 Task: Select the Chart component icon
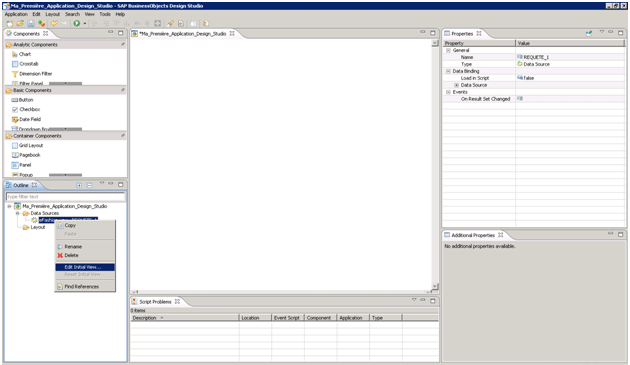pos(15,54)
